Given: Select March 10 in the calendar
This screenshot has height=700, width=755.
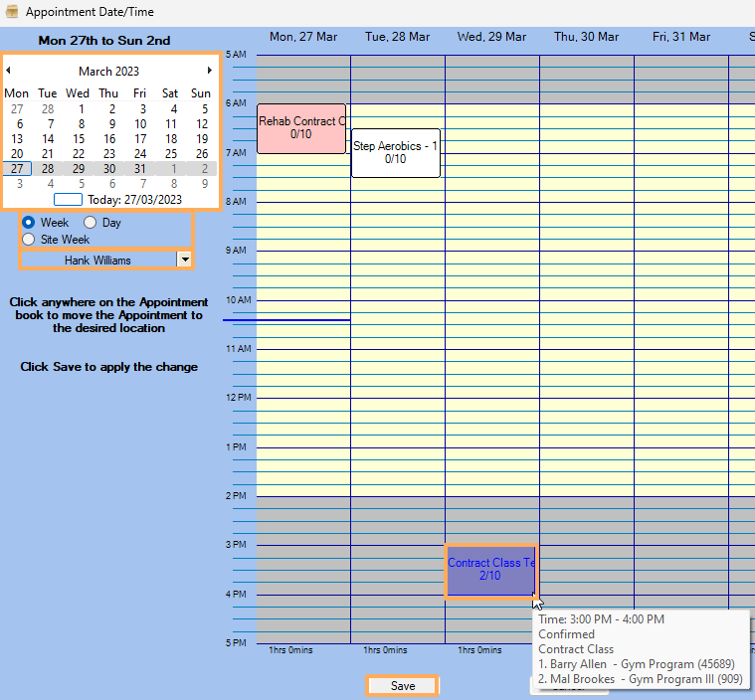Looking at the screenshot, I should tap(140, 124).
